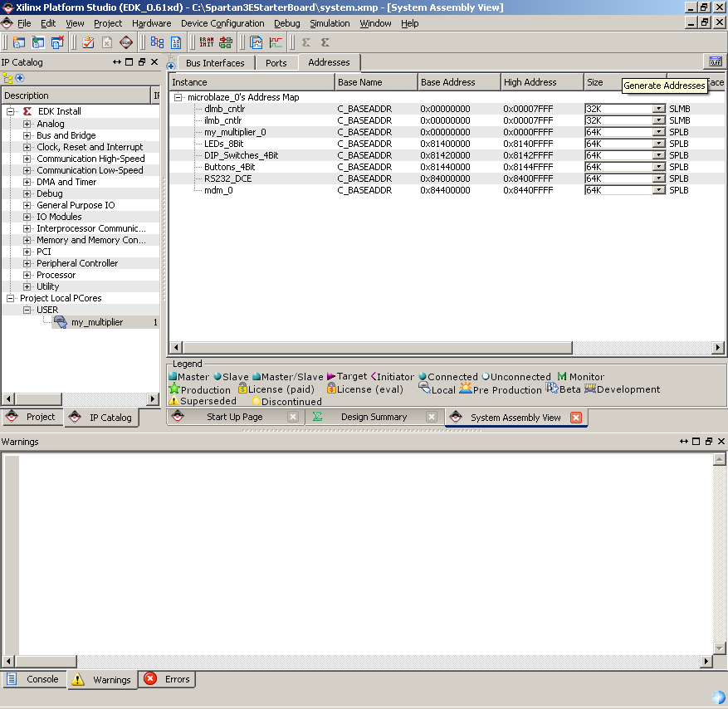Click the New Project toolbar icon

19,42
